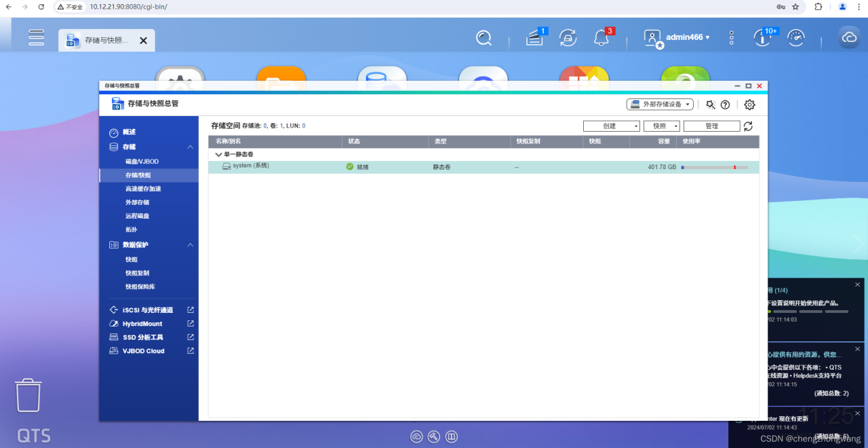Screen dimensions: 868x448
Task: Open 快照保险库 in the sidebar
Action: (x=140, y=286)
